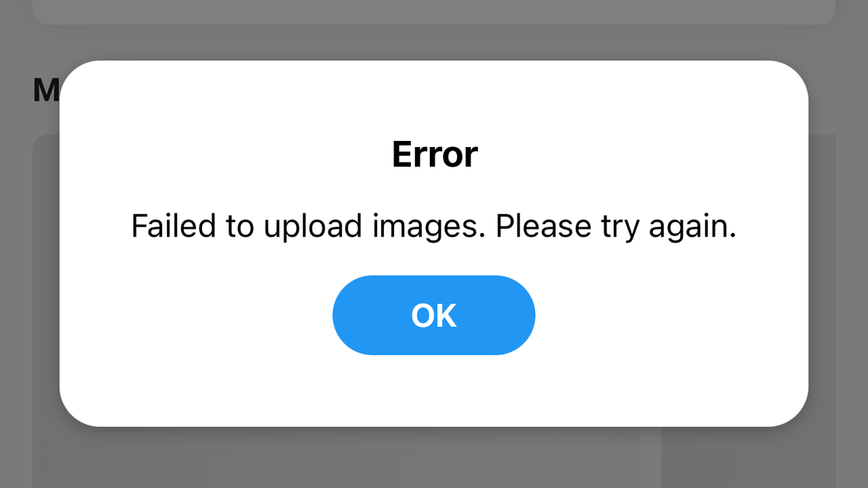Tap the dimmed backdrop above the dialog
This screenshot has width=868, height=488.
pos(434,42)
